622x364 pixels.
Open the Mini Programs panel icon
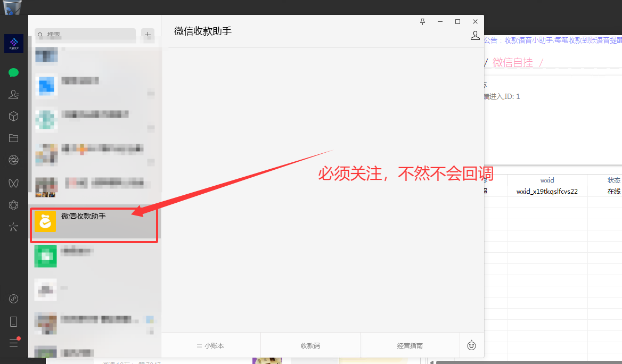click(x=13, y=116)
